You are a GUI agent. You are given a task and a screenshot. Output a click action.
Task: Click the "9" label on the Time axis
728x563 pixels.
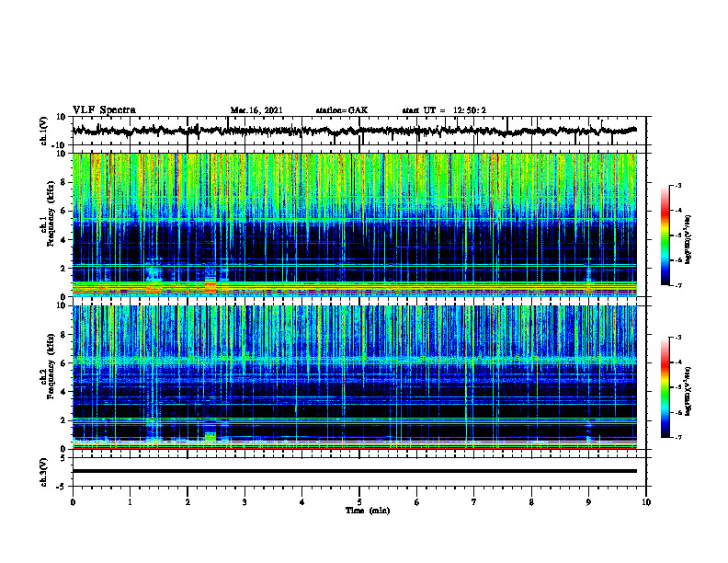point(588,502)
